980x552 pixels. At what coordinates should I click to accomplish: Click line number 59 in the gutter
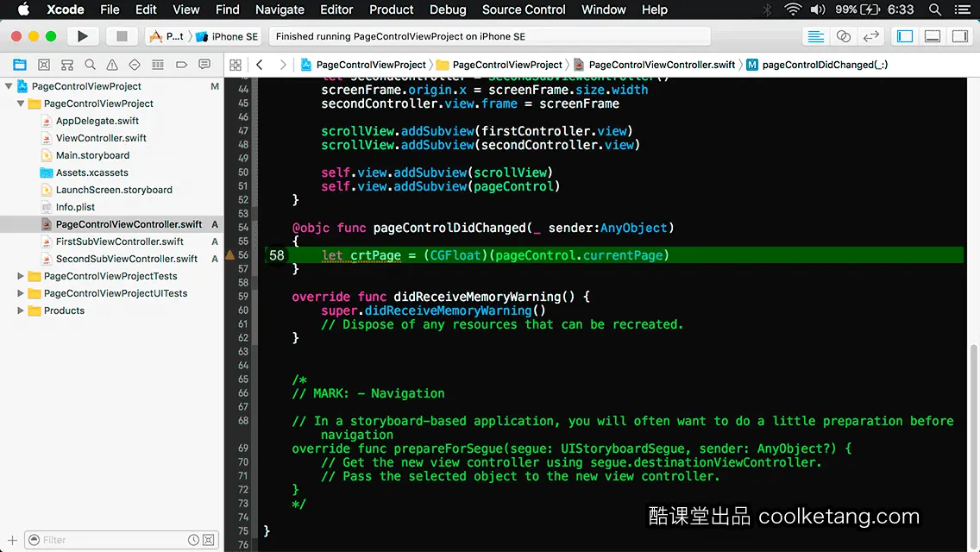tap(243, 297)
